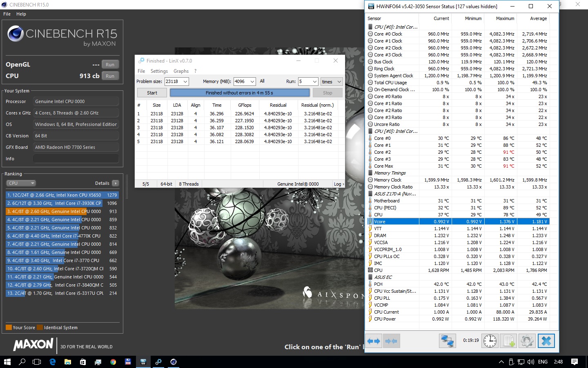588x368 pixels.
Task: Click HWiNFO 'Average' column header
Action: (538, 18)
